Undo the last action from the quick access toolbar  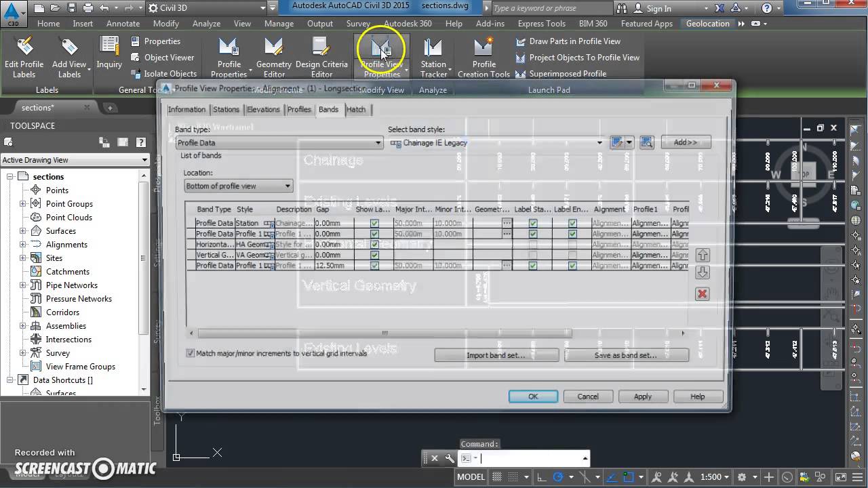104,8
